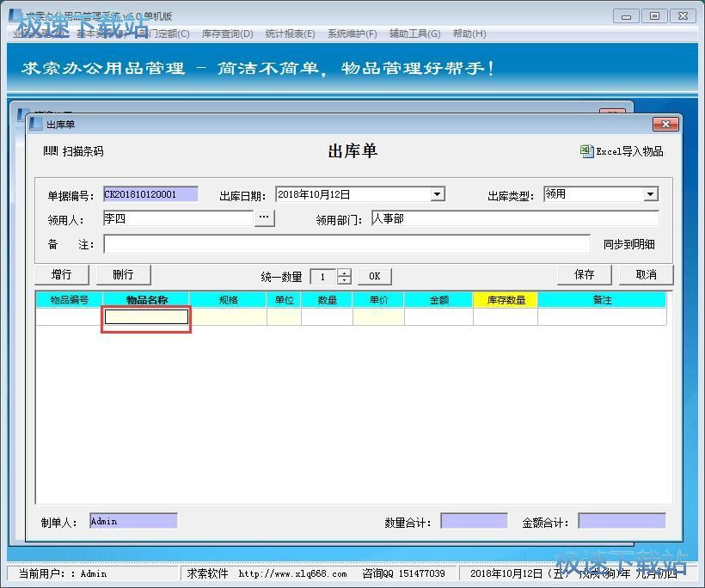Screen dimensions: 705x588
Task: Open the 领用人 picker with the ellipsis button
Action: [x=265, y=218]
